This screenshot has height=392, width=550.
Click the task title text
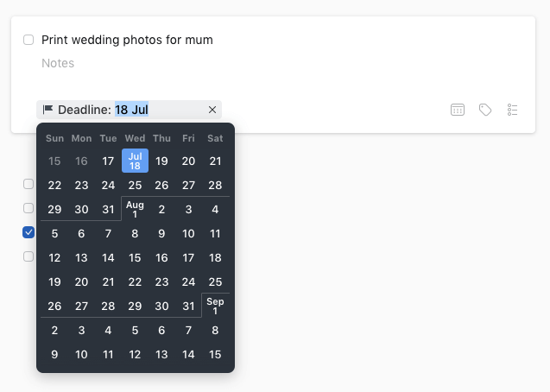127,40
